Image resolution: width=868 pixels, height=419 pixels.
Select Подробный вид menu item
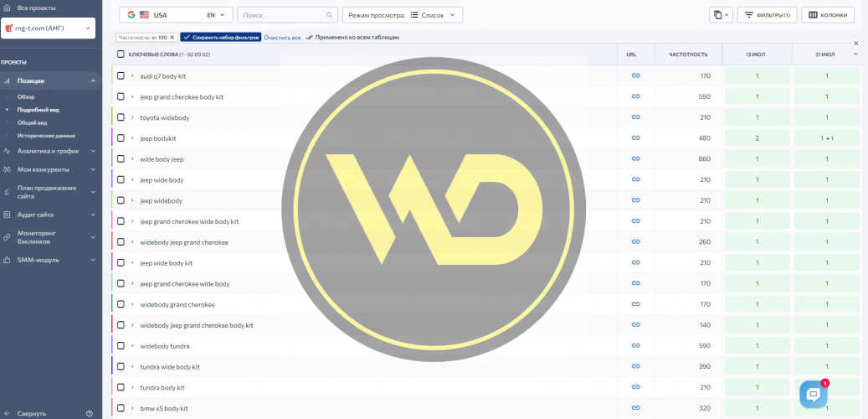coord(39,110)
